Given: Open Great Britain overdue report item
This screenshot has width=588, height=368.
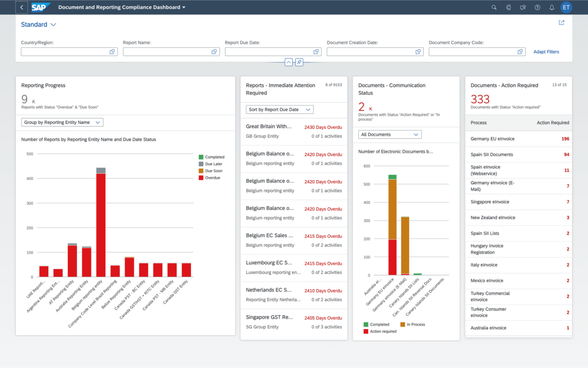Looking at the screenshot, I should tap(294, 131).
